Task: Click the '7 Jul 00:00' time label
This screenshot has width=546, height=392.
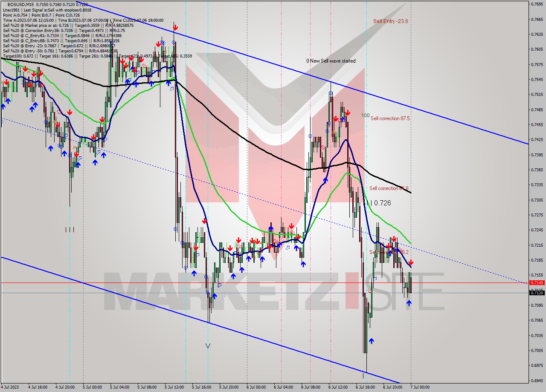Action: pos(420,387)
